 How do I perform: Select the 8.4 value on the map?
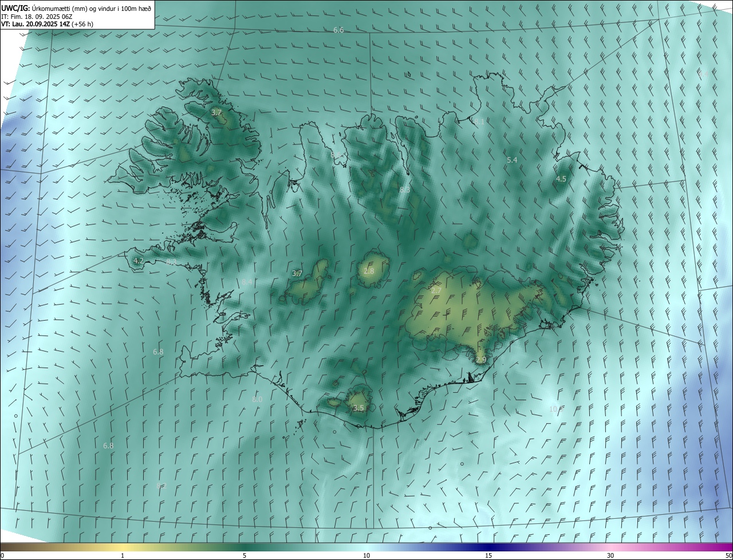coord(247,282)
